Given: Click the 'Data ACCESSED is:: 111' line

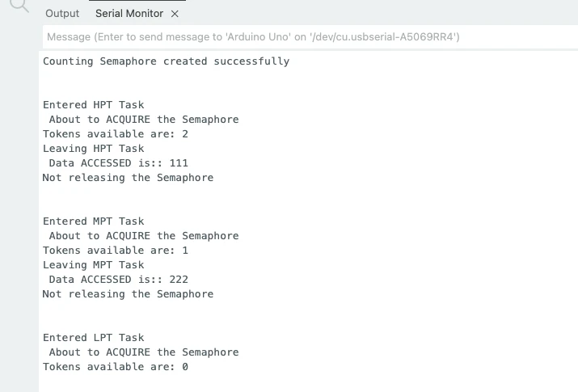Looking at the screenshot, I should coord(118,163).
